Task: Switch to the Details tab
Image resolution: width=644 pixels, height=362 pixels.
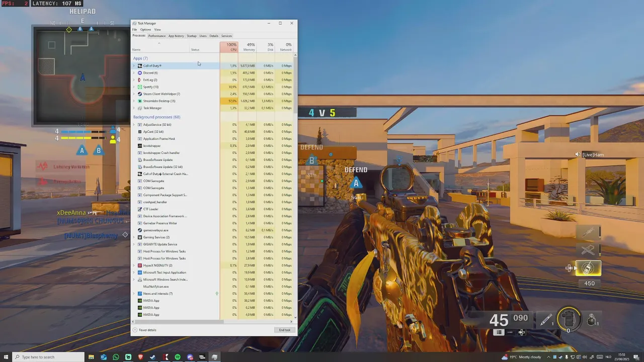Action: pos(214,36)
